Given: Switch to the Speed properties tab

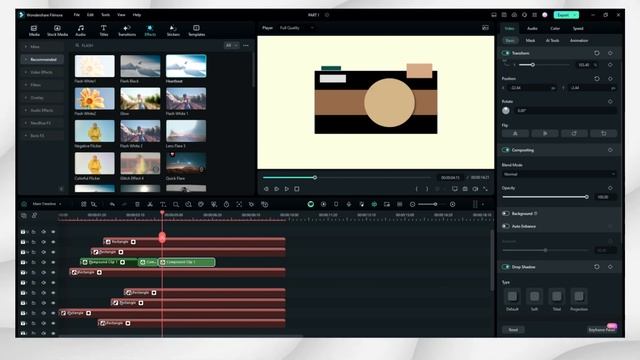Looking at the screenshot, I should pos(578,29).
